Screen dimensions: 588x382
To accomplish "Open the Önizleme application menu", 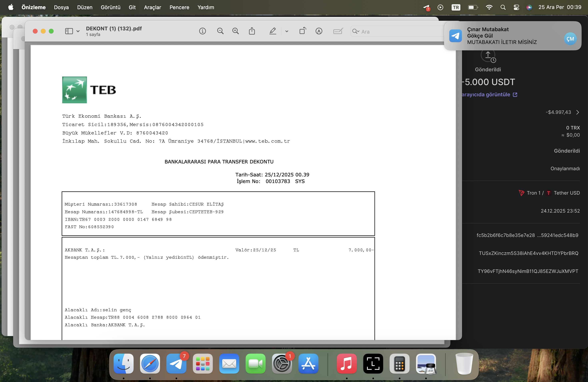I will (34, 7).
